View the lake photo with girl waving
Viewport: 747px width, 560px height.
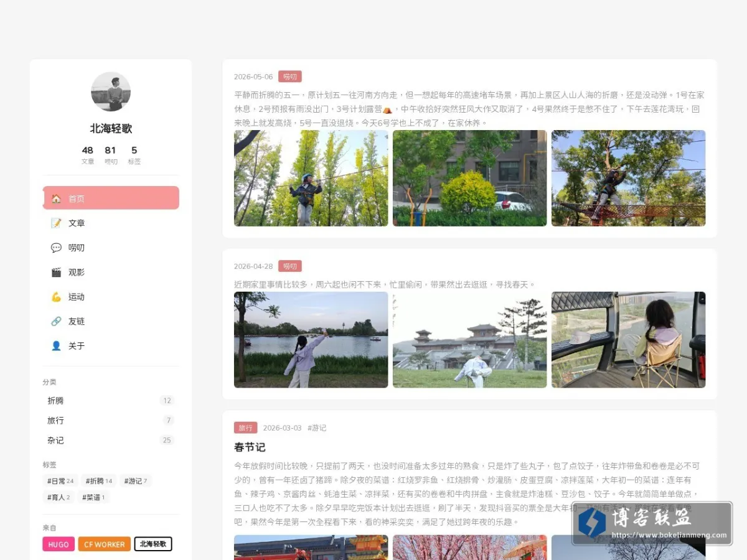[311, 340]
